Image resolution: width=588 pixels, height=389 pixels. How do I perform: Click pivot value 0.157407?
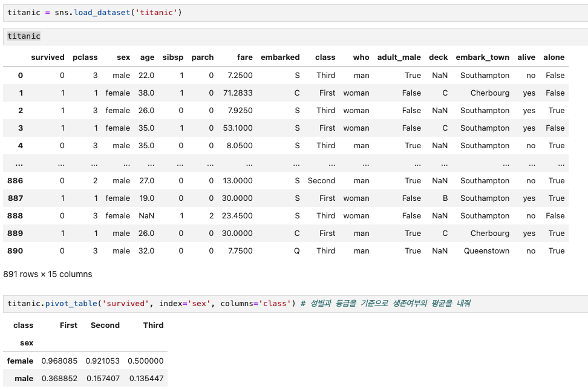click(103, 379)
